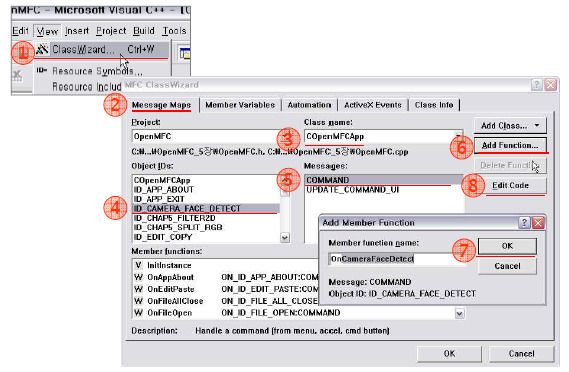Click OK at bottom of MFC ClassWizard
Screen dimensions: 569x372
pos(449,353)
